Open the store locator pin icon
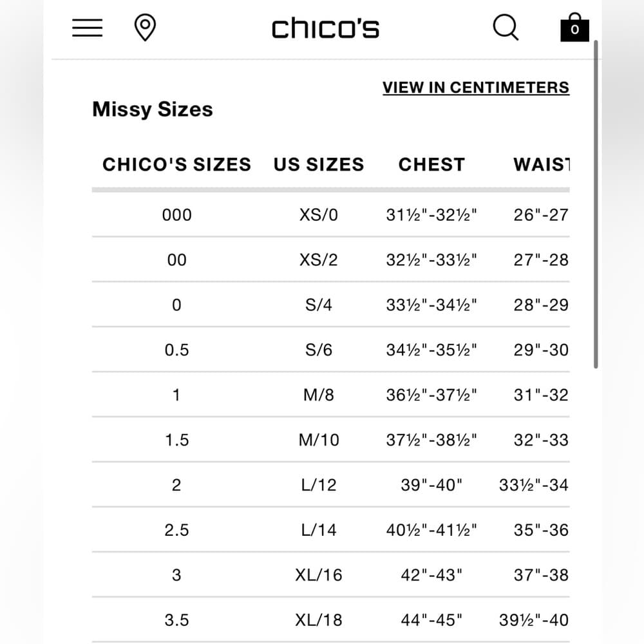644x644 pixels. 145,28
